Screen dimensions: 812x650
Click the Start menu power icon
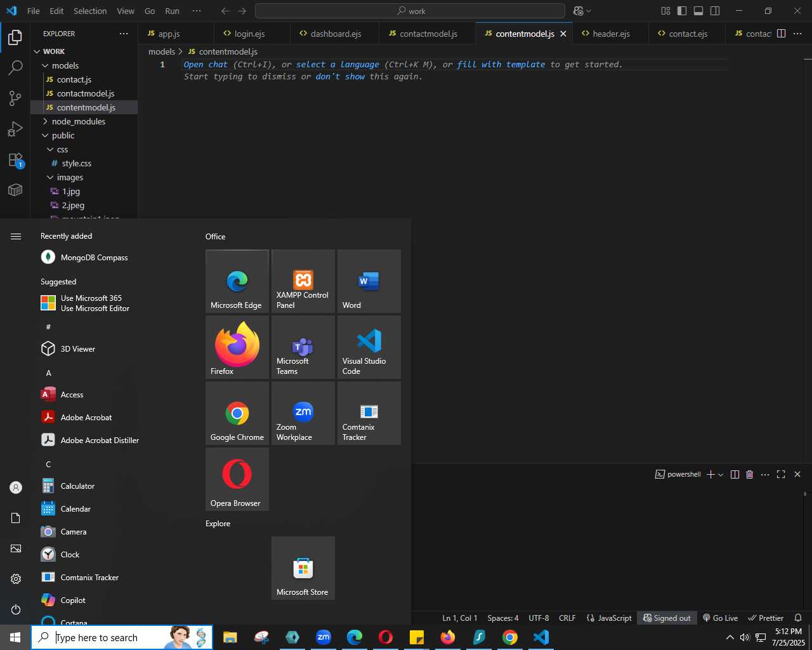tap(16, 609)
